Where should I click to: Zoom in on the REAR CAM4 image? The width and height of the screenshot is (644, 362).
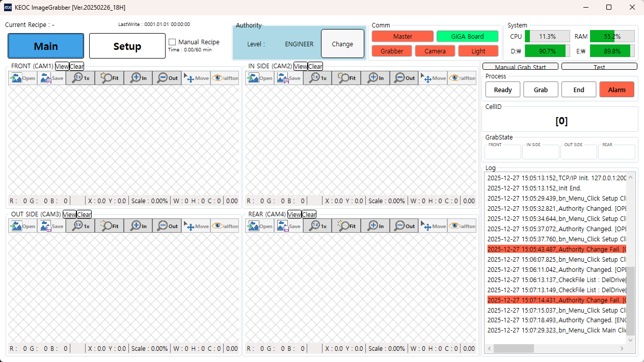point(375,226)
